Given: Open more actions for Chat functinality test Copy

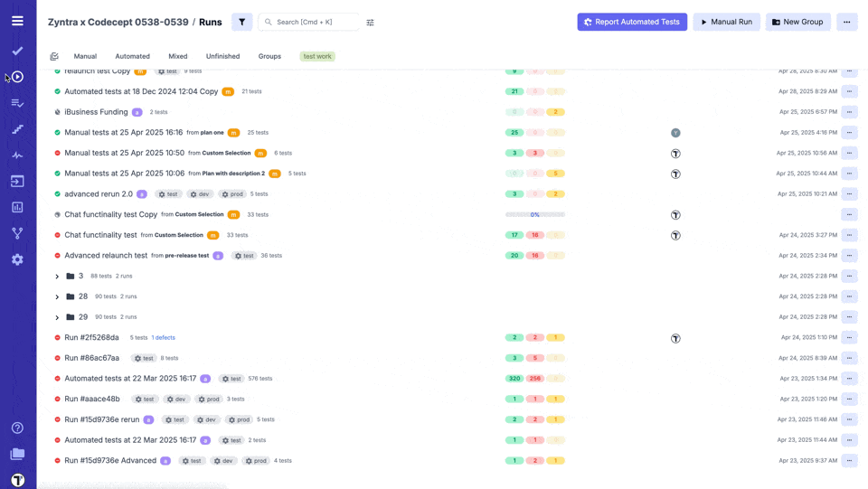Looking at the screenshot, I should (849, 214).
